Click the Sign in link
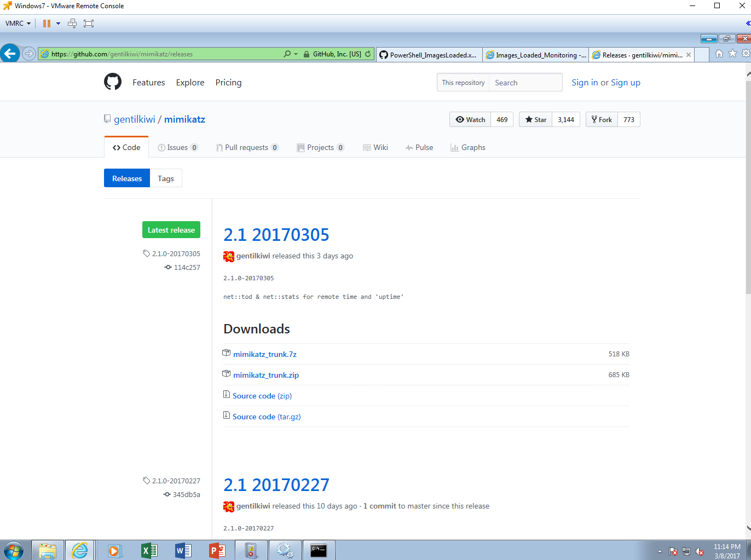 coord(585,82)
